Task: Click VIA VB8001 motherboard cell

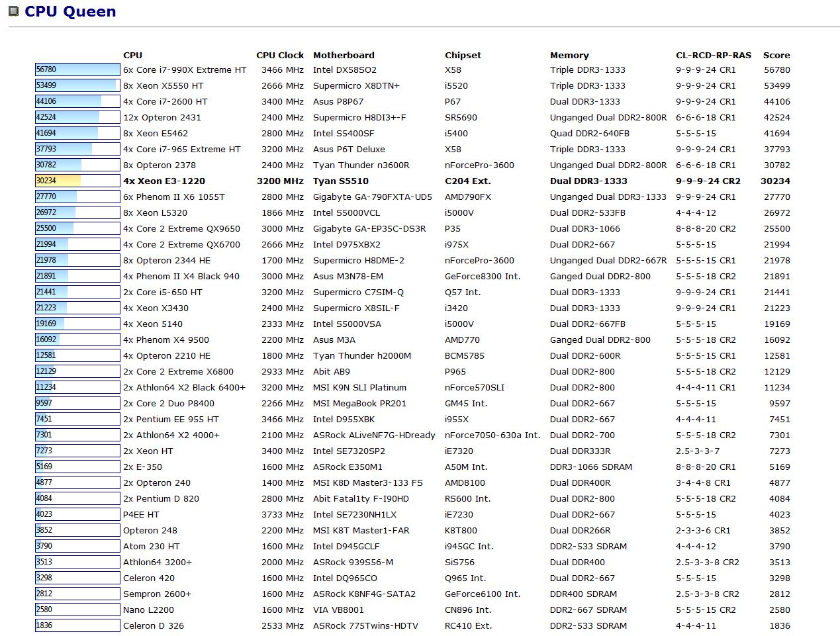Action: coord(338,610)
